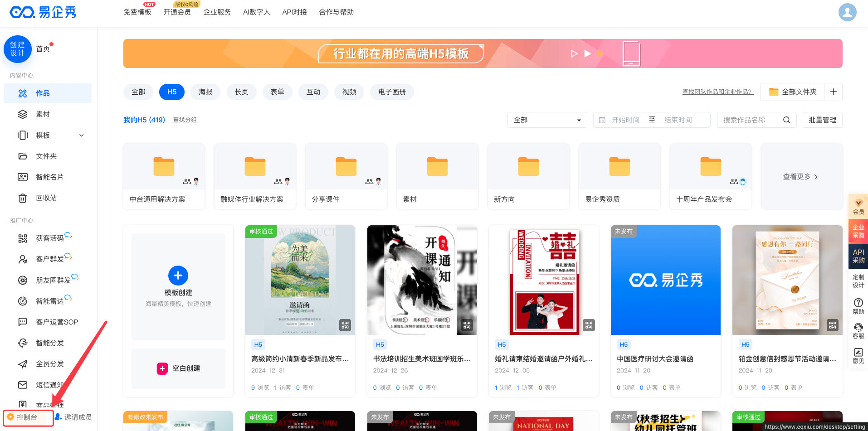Expand 查看更多 folders
This screenshot has width=868, height=431.
(x=800, y=177)
